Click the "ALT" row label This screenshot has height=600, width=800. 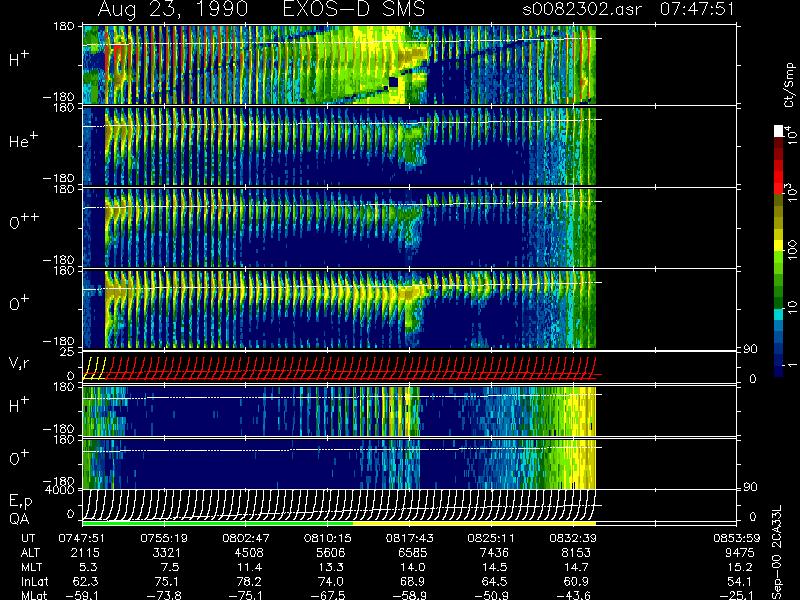tap(31, 553)
